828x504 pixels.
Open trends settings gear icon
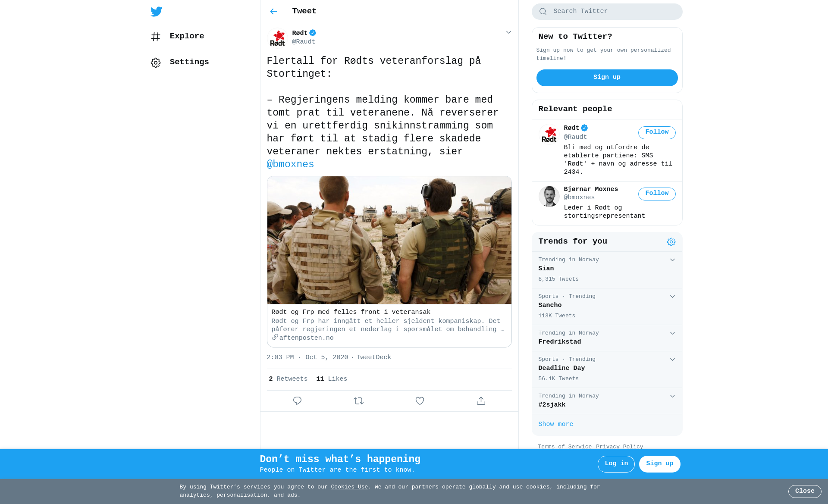pos(671,242)
